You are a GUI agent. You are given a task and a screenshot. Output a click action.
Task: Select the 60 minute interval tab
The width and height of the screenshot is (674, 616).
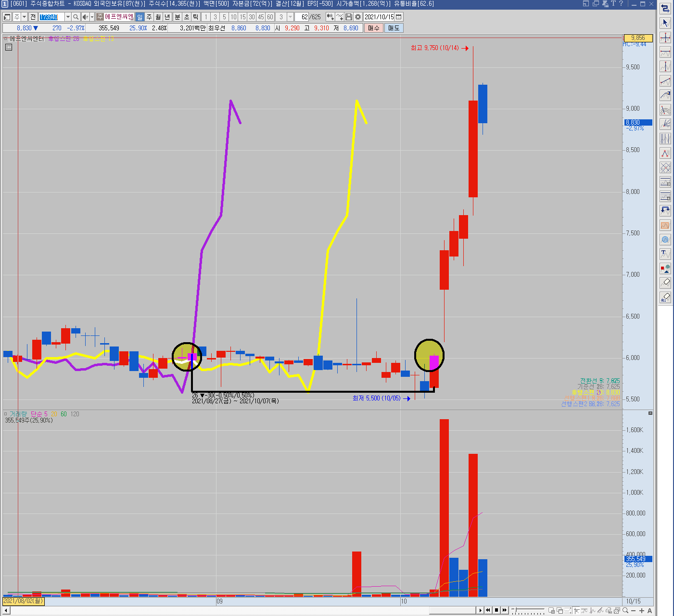270,17
